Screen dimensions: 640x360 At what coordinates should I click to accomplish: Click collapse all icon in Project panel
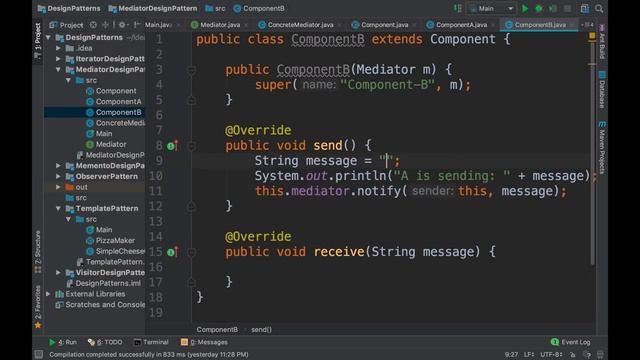tap(105, 25)
